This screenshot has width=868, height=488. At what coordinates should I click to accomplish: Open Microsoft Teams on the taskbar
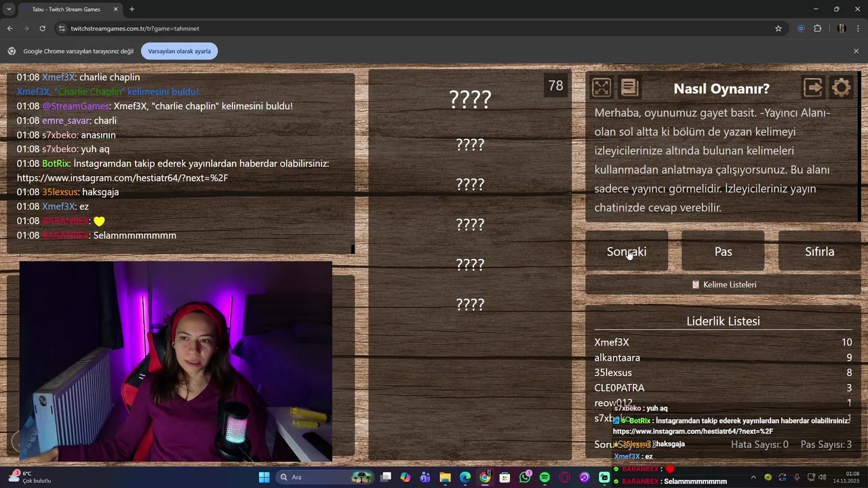(425, 477)
